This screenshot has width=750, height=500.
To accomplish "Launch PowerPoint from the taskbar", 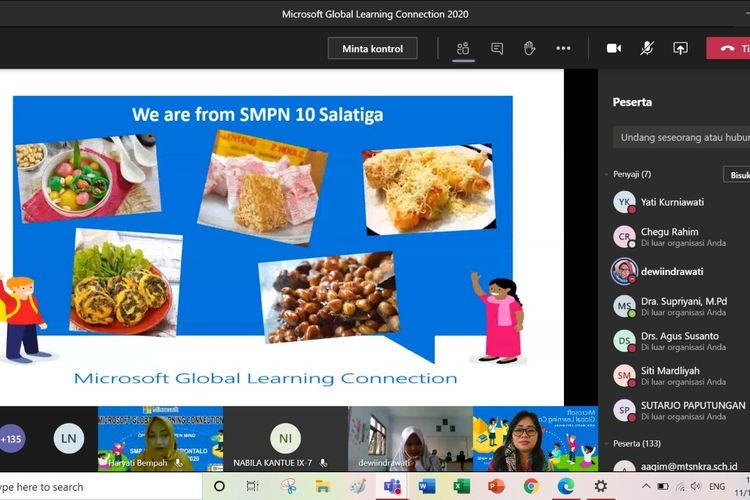I will pos(496,486).
